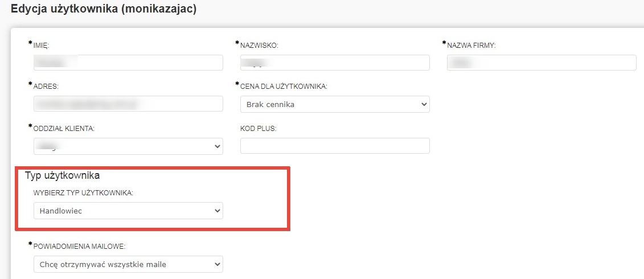Click the Imię text input field
This screenshot has width=644, height=279.
tap(128, 63)
